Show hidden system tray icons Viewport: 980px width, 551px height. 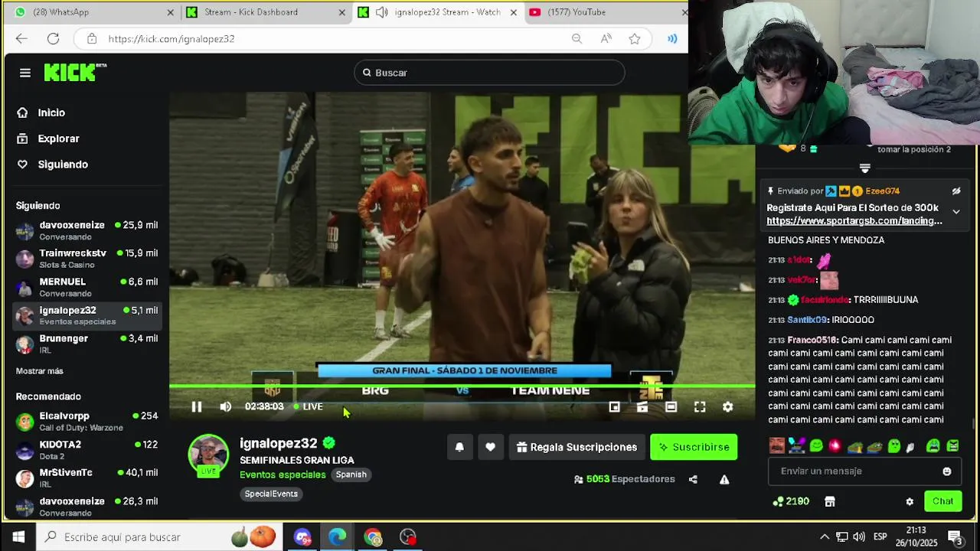pyautogui.click(x=824, y=537)
